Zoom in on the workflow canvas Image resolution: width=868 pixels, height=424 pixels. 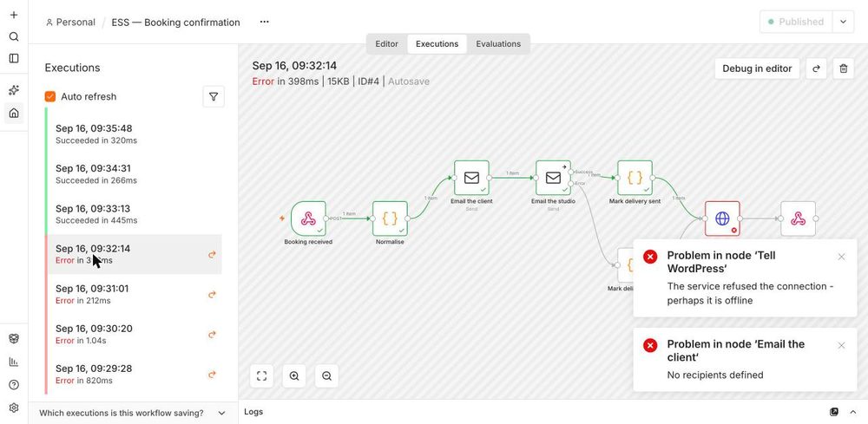(x=294, y=376)
